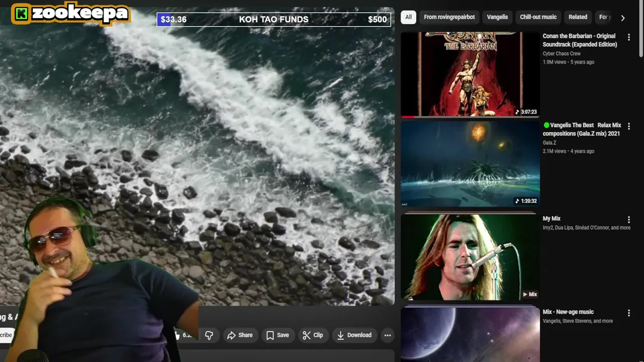
Task: Visit the Gala.Z channel
Action: 549,143
